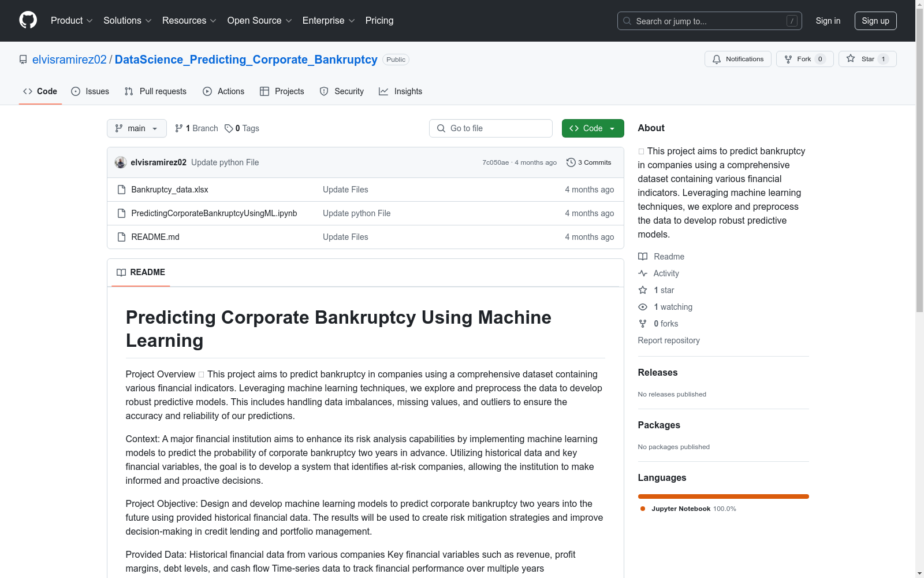Open the PredictingCorporateBankruptcyUsingML.ipynb notebook
The height and width of the screenshot is (578, 924).
214,213
